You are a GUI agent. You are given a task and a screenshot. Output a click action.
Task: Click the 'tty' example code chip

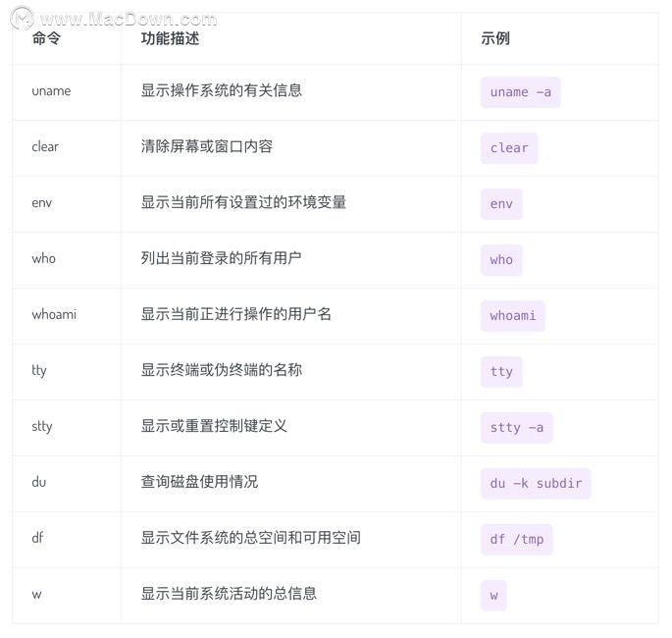click(x=501, y=372)
